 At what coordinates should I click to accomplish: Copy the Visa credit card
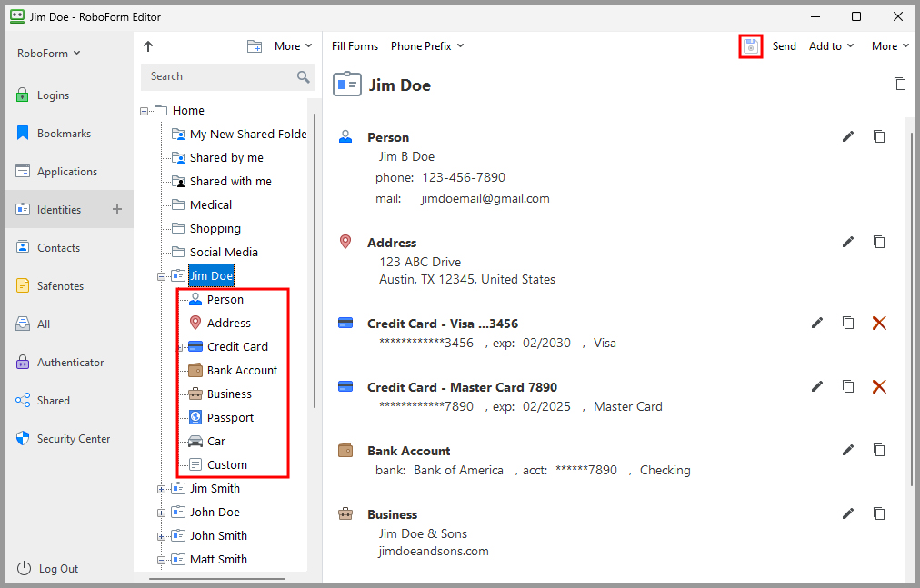click(x=848, y=323)
